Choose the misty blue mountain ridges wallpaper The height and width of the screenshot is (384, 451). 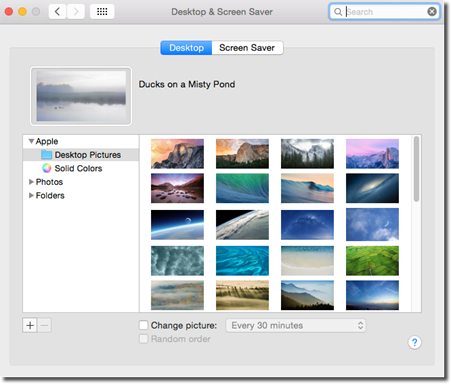[307, 295]
